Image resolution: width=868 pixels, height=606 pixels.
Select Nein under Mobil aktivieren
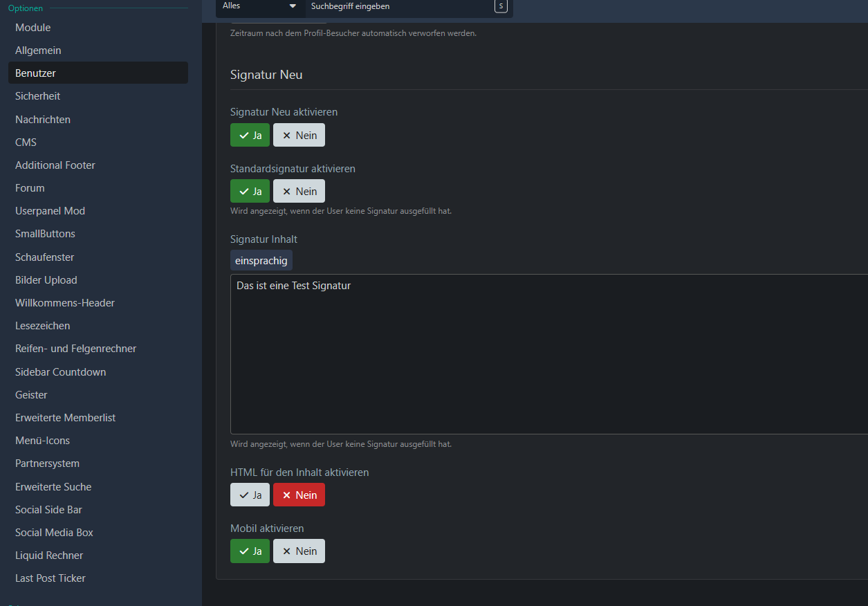pyautogui.click(x=299, y=551)
